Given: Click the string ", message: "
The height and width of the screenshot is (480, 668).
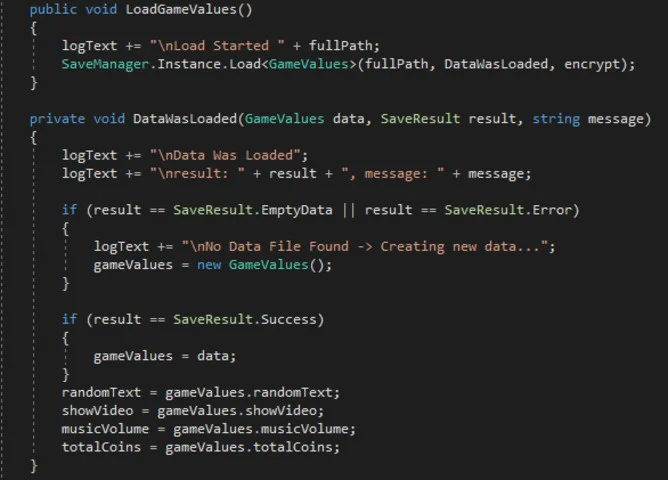Looking at the screenshot, I should pos(393,173).
